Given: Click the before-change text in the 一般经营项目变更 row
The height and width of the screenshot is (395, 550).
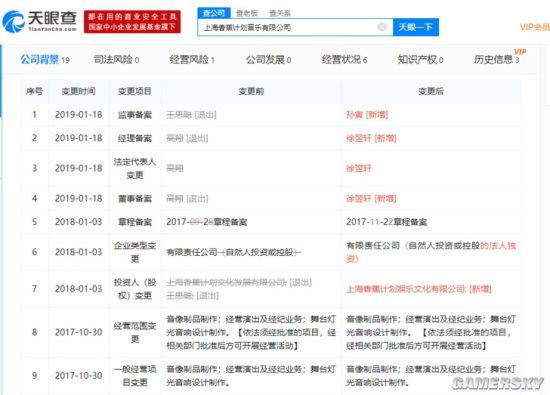Looking at the screenshot, I should [251, 376].
